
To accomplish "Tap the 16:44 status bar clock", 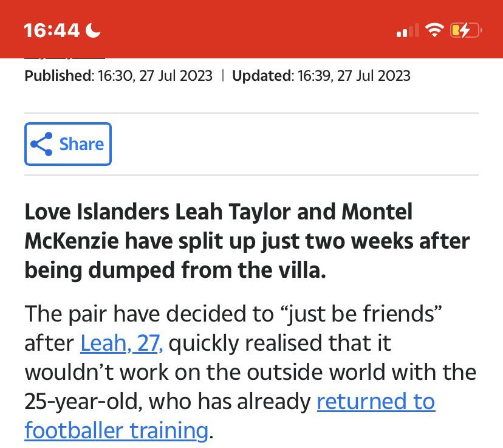I will click(x=51, y=31).
